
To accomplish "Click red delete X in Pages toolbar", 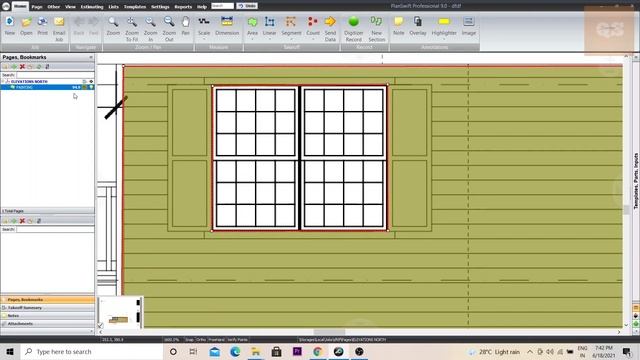I will click(22, 67).
